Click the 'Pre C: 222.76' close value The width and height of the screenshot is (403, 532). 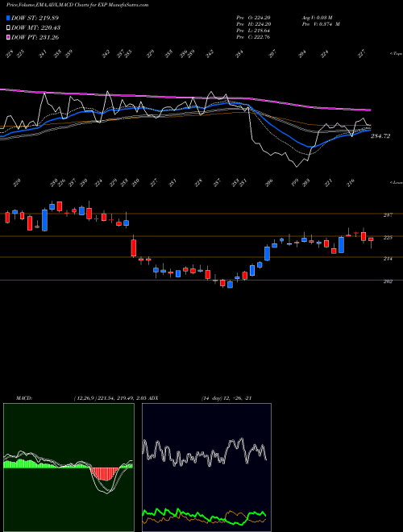coord(253,37)
